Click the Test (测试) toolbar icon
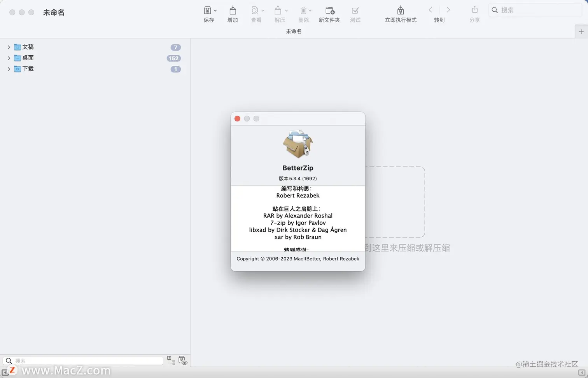 tap(355, 11)
